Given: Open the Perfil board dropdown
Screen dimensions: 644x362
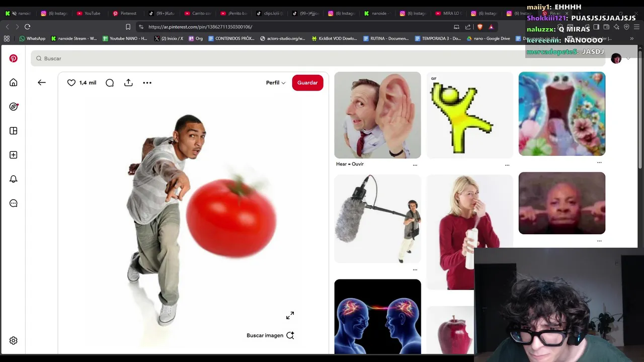Looking at the screenshot, I should [276, 82].
